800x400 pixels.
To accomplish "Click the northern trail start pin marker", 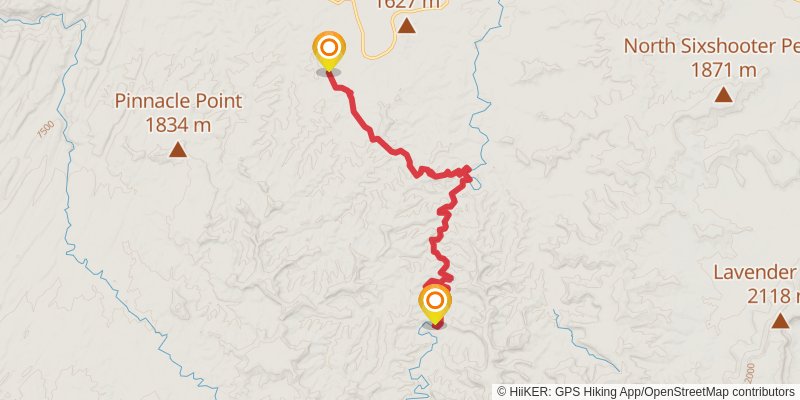I will (x=329, y=51).
